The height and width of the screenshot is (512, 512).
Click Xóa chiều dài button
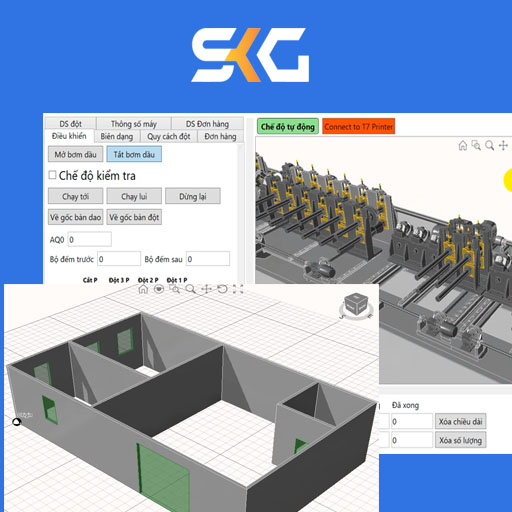[x=460, y=422]
